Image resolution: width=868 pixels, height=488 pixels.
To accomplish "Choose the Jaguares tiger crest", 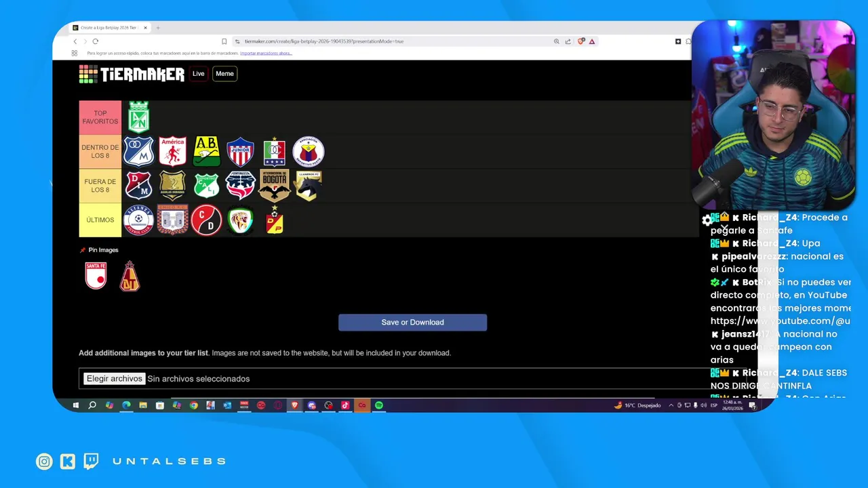I will [x=241, y=220].
